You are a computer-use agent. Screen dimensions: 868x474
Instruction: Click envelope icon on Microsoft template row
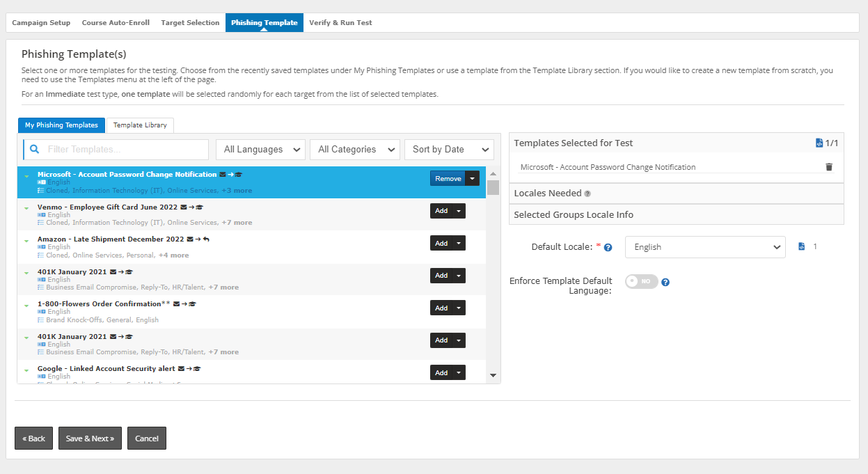(223, 175)
